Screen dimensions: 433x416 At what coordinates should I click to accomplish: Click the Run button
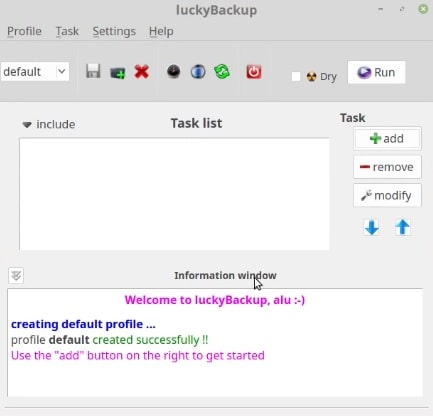point(376,72)
